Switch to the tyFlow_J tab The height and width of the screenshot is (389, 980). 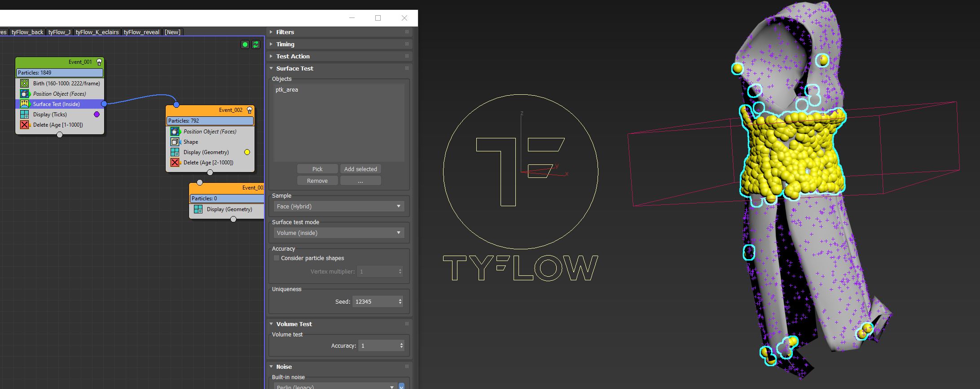click(59, 32)
